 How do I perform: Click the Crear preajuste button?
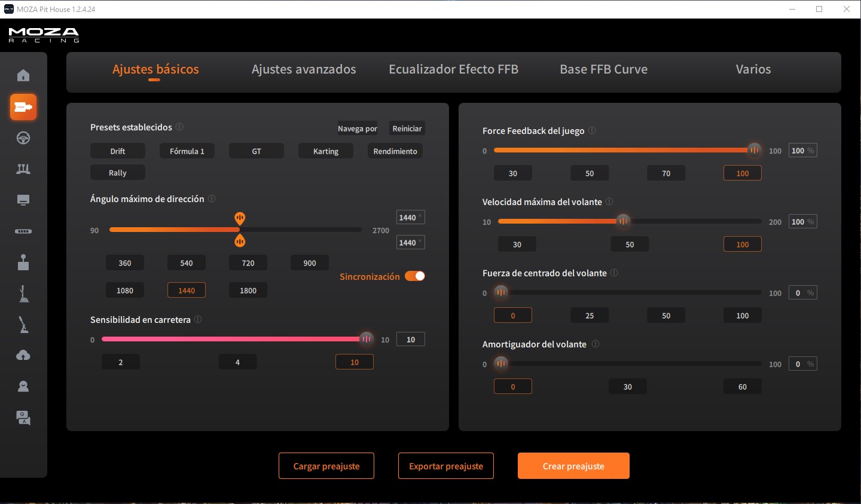coord(573,466)
